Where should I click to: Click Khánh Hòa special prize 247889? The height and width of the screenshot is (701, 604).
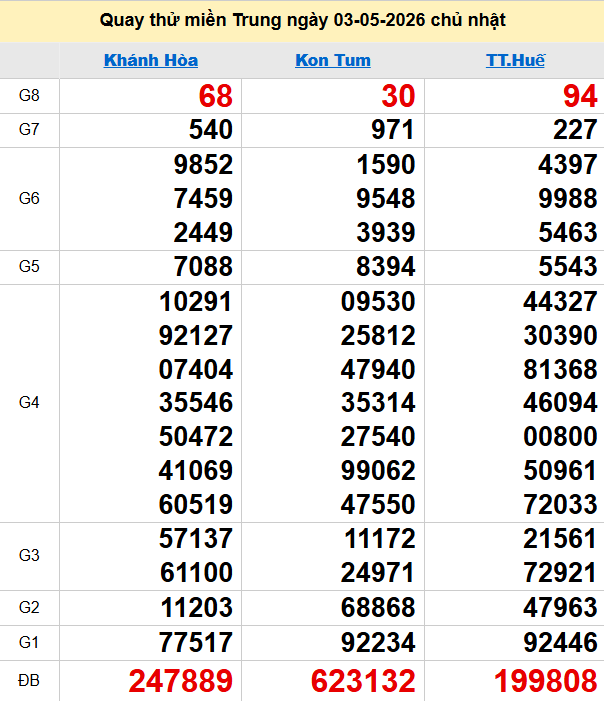(x=181, y=681)
